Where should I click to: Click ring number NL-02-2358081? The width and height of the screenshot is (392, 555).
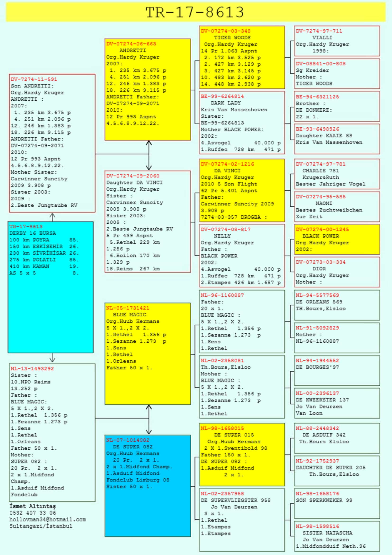point(222,360)
